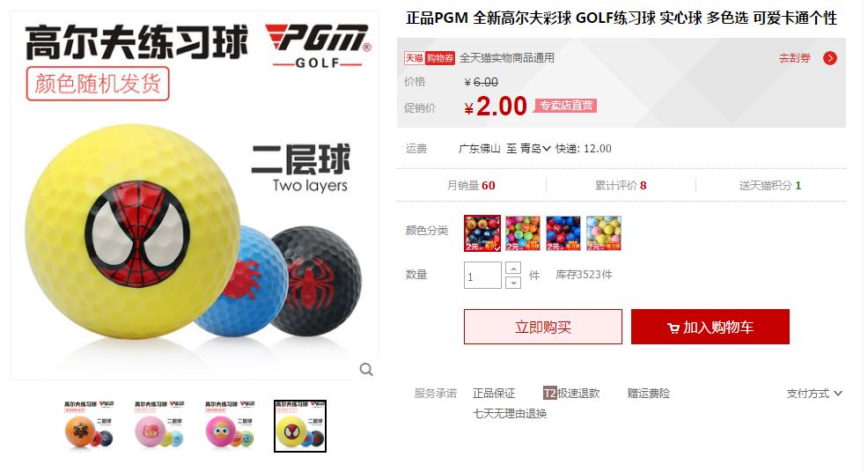Click the 专卖店直营 red tag

[565, 106]
